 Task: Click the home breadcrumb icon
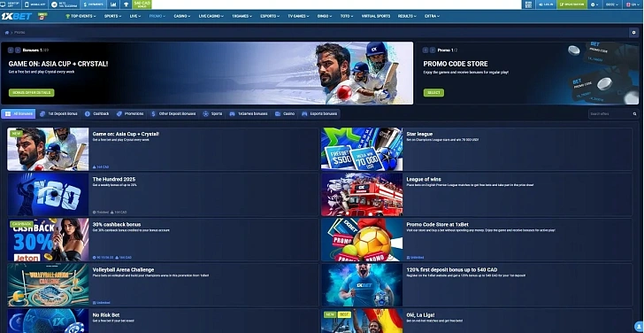coord(7,32)
